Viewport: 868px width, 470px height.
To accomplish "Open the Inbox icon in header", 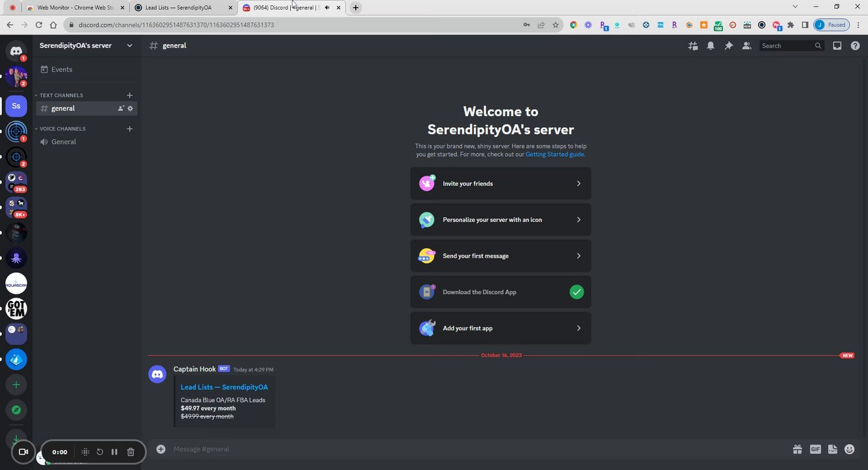I will tap(837, 46).
